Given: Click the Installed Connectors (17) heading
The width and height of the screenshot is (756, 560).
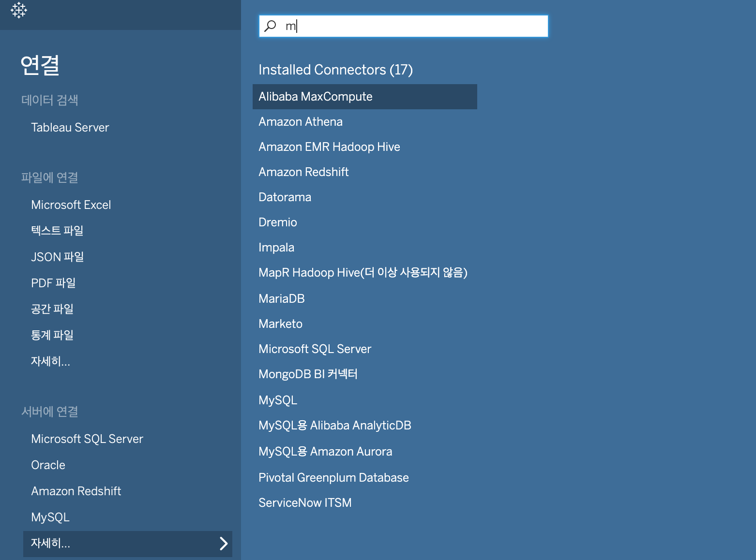Looking at the screenshot, I should pos(335,70).
